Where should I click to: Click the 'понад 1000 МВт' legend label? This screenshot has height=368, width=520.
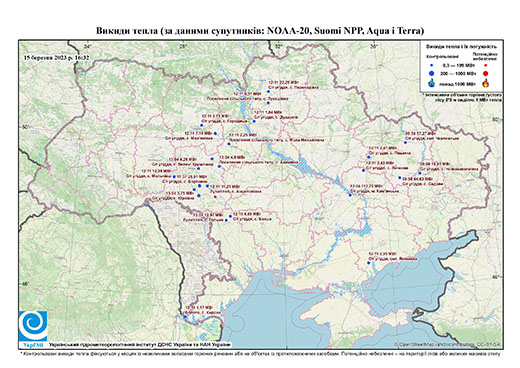(457, 83)
